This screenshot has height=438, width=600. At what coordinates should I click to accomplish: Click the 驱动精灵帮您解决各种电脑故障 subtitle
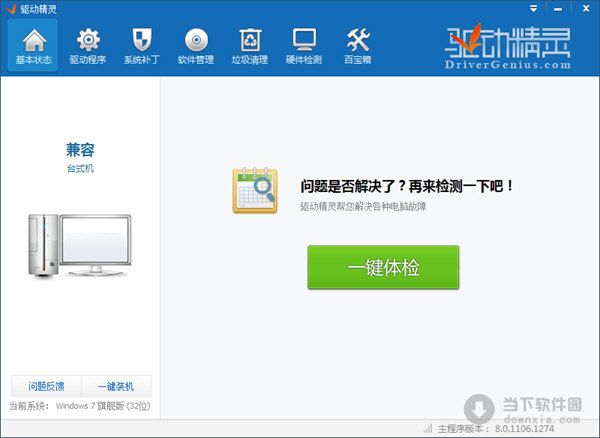coord(363,207)
